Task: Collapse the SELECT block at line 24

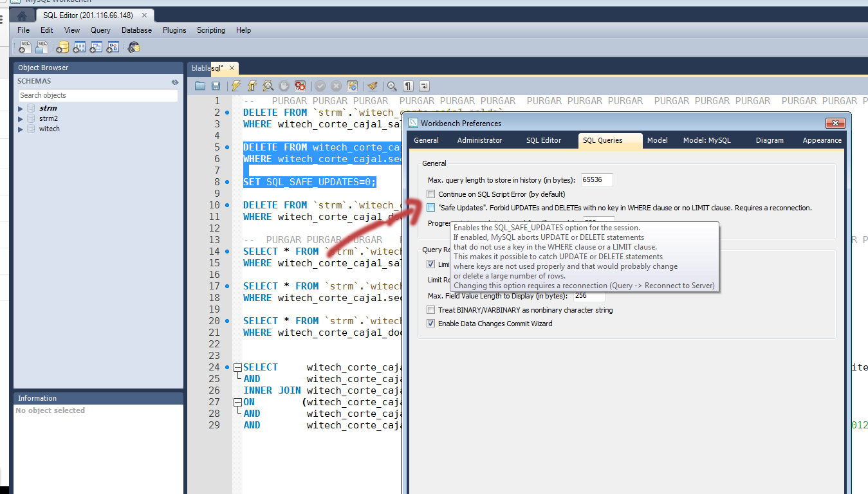Action: (x=237, y=367)
